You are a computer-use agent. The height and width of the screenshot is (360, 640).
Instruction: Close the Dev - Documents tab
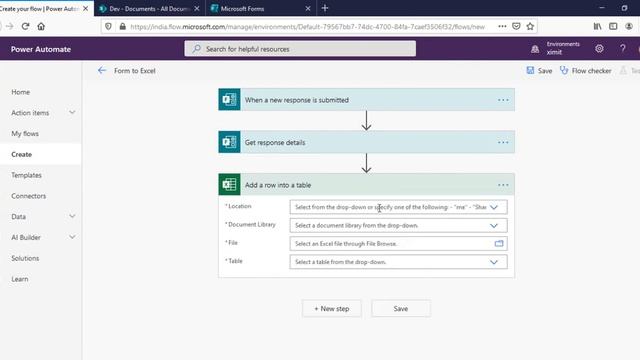(x=197, y=8)
